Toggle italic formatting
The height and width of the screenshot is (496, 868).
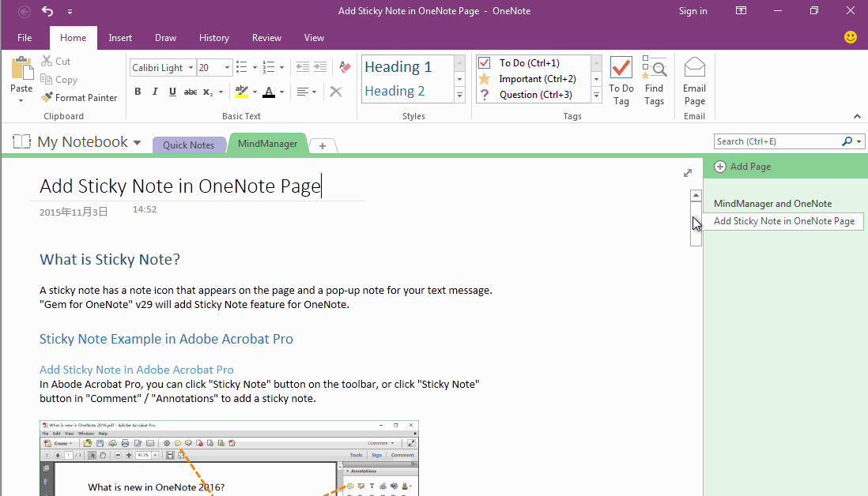(x=153, y=92)
